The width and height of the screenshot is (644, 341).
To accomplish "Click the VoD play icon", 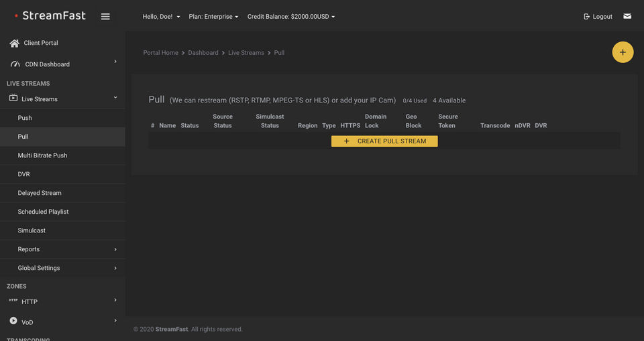I will click(x=13, y=322).
